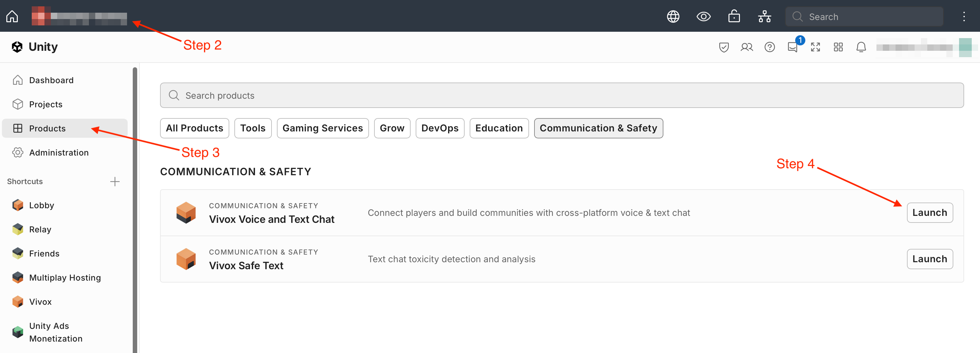Select the Education category tab
The image size is (980, 353).
point(499,128)
